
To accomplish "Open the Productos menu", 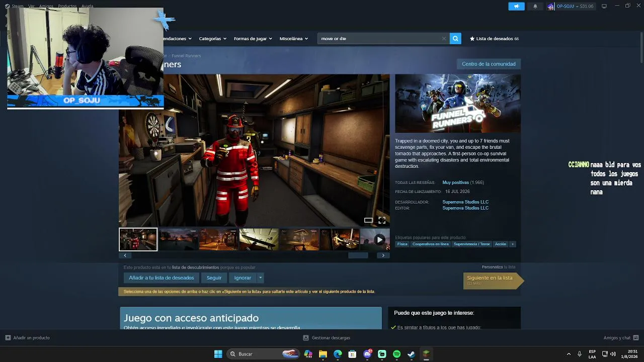I will [x=67, y=6].
